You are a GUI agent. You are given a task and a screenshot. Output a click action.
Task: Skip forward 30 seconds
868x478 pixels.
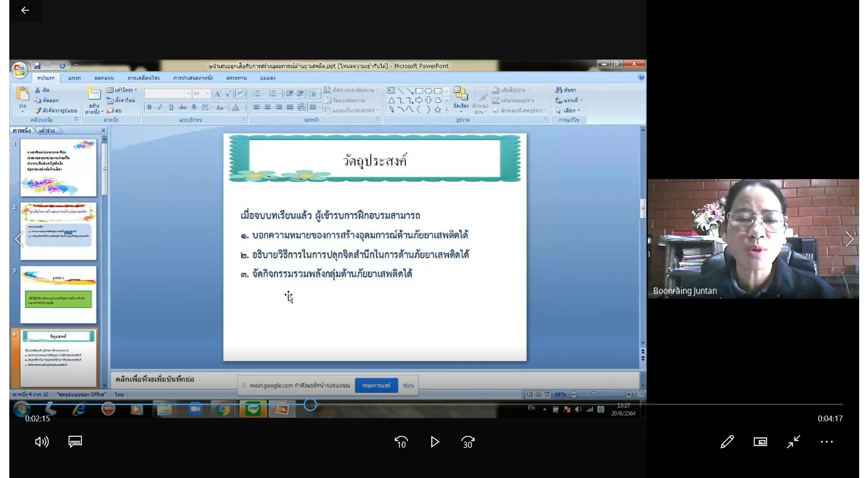pos(468,442)
